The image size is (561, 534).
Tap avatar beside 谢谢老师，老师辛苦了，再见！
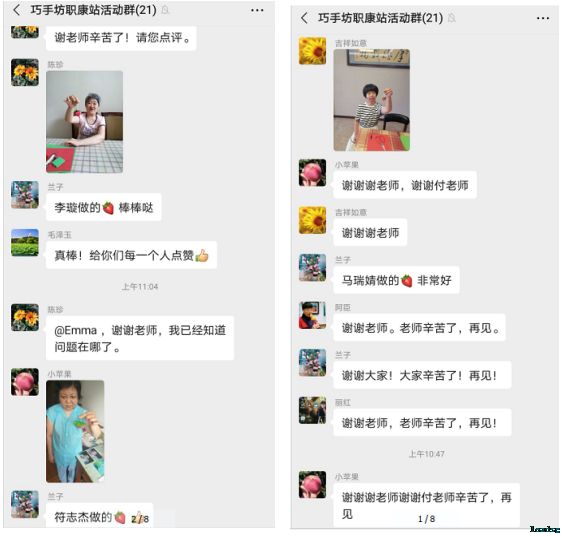[312, 410]
